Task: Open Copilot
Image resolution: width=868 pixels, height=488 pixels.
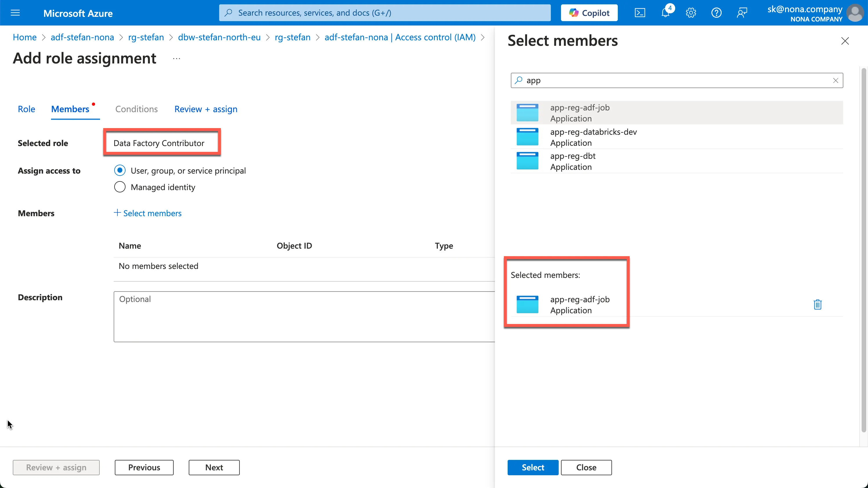Action: coord(589,13)
